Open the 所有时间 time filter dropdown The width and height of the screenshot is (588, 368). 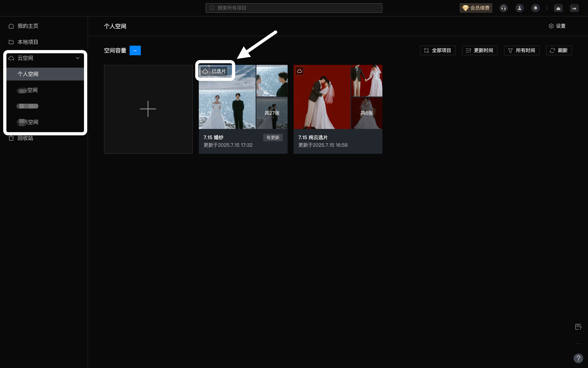[x=522, y=50]
